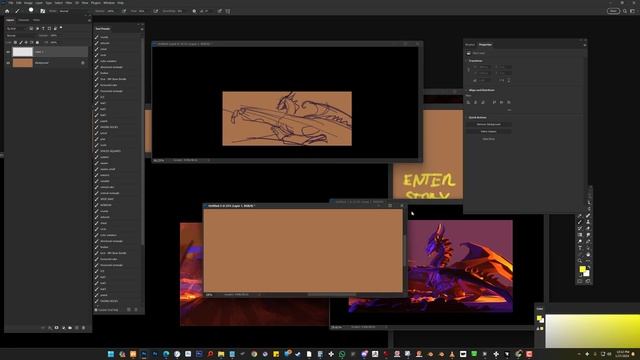Select the Eraser tool
This screenshot has width=640, height=360.
[x=588, y=228]
